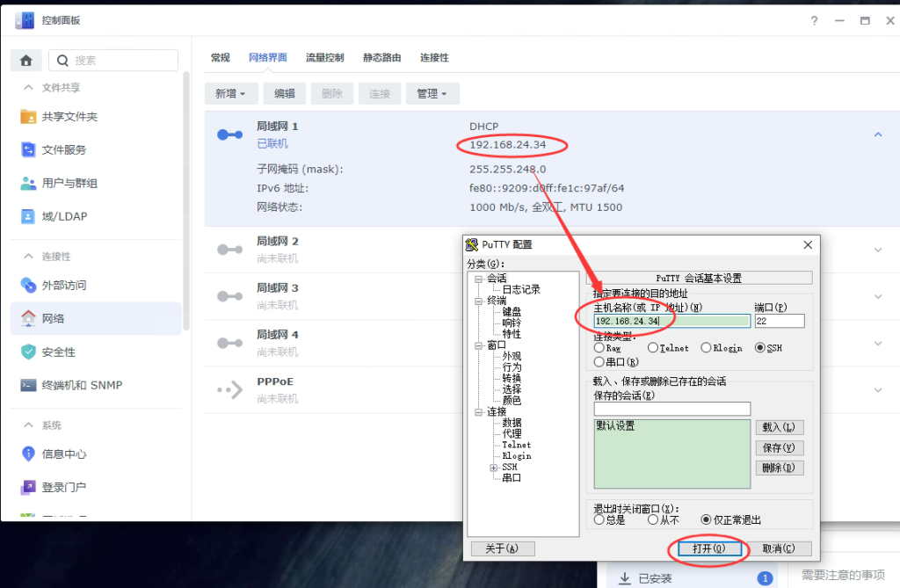Click the 打开 button to connect
The image size is (900, 588).
click(708, 548)
